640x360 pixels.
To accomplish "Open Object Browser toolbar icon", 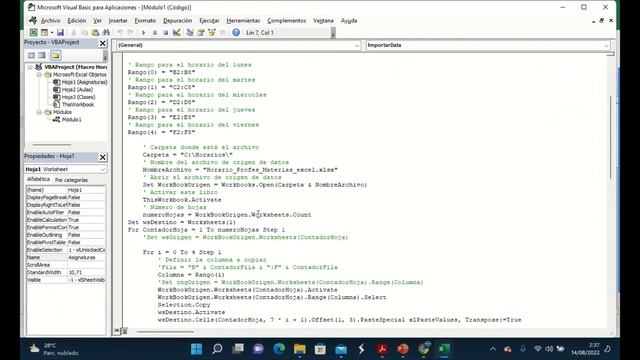I will tap(211, 33).
